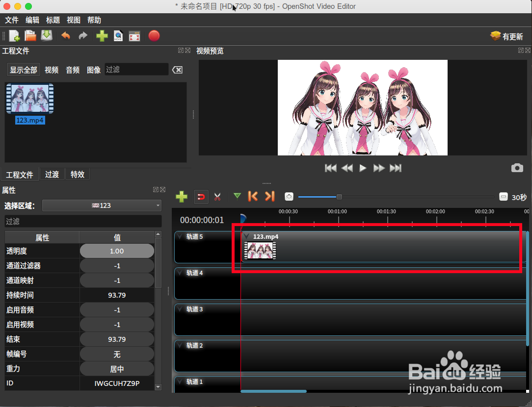Select 123.mp4 thumbnail in project files
This screenshot has height=407, width=532.
(30, 99)
